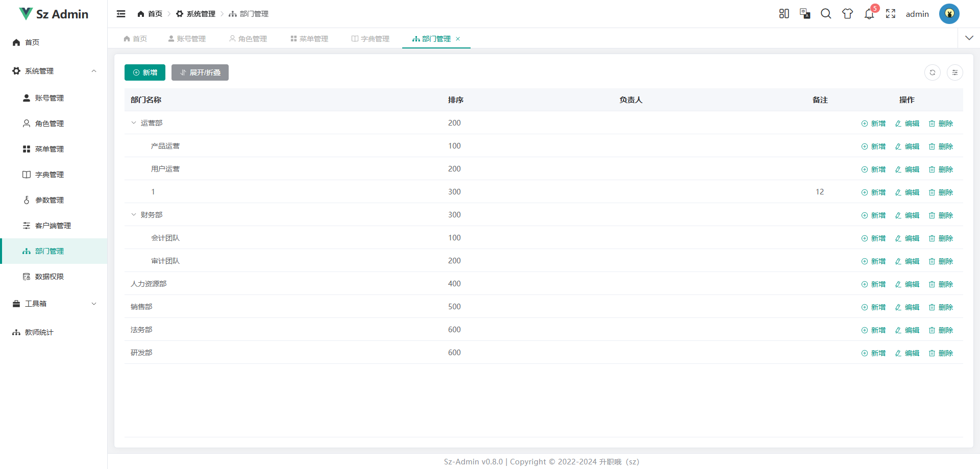Open 字典管理 in the sidebar
Screen dimensions: 980x469
(54, 175)
